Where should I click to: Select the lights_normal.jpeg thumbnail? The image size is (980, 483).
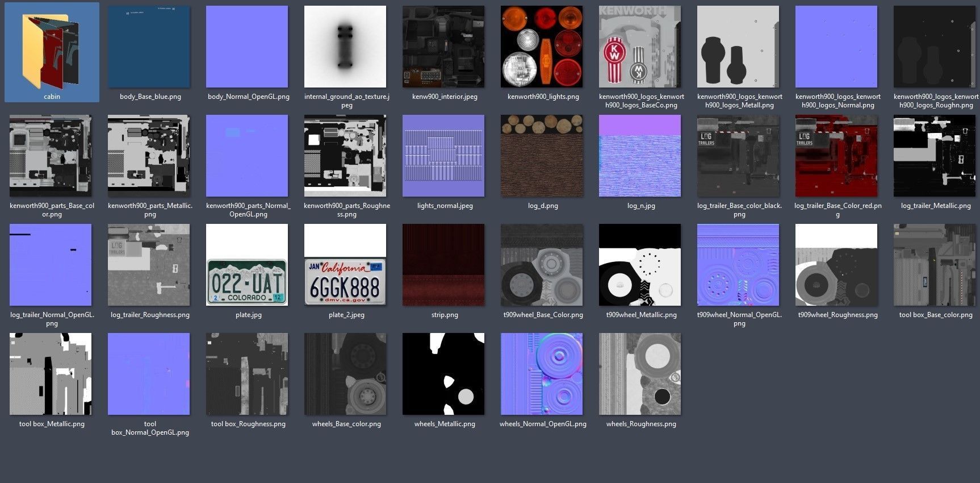[x=443, y=156]
